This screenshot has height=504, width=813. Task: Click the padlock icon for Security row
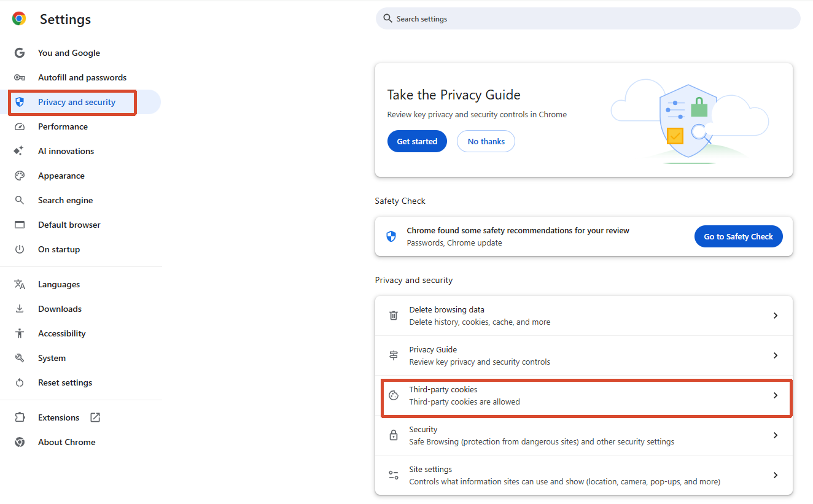[x=394, y=435]
